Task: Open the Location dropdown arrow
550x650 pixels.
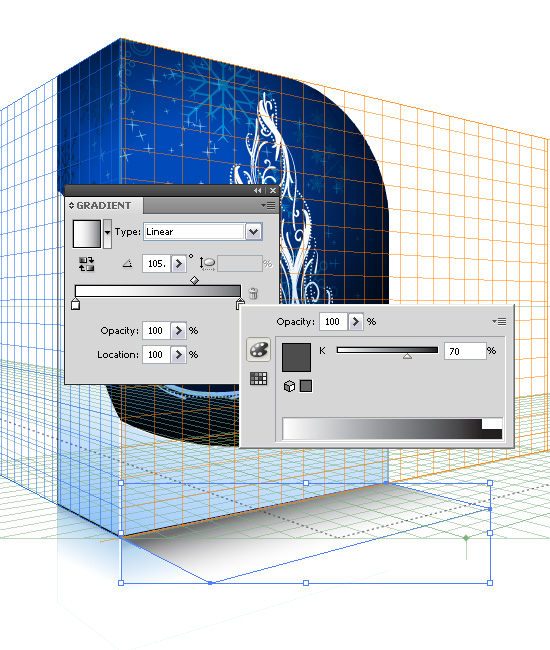Action: coord(179,355)
